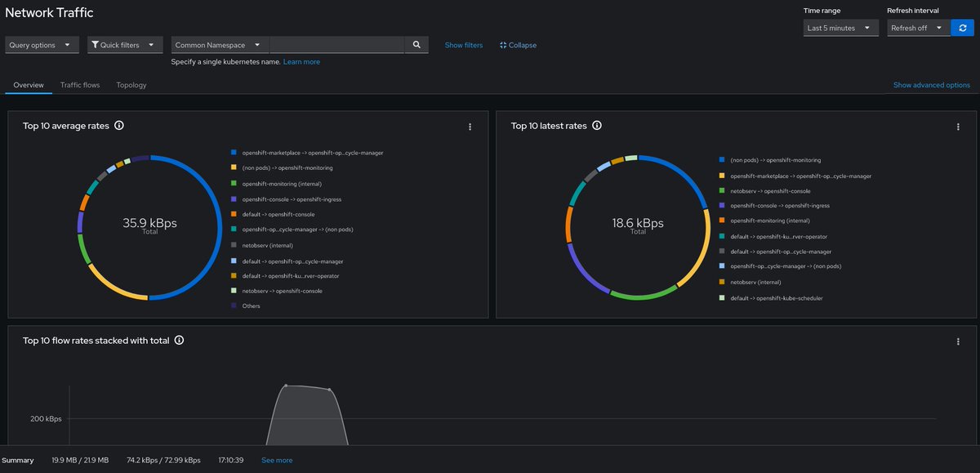
Task: Open the Quick filters dropdown
Action: coord(125,45)
